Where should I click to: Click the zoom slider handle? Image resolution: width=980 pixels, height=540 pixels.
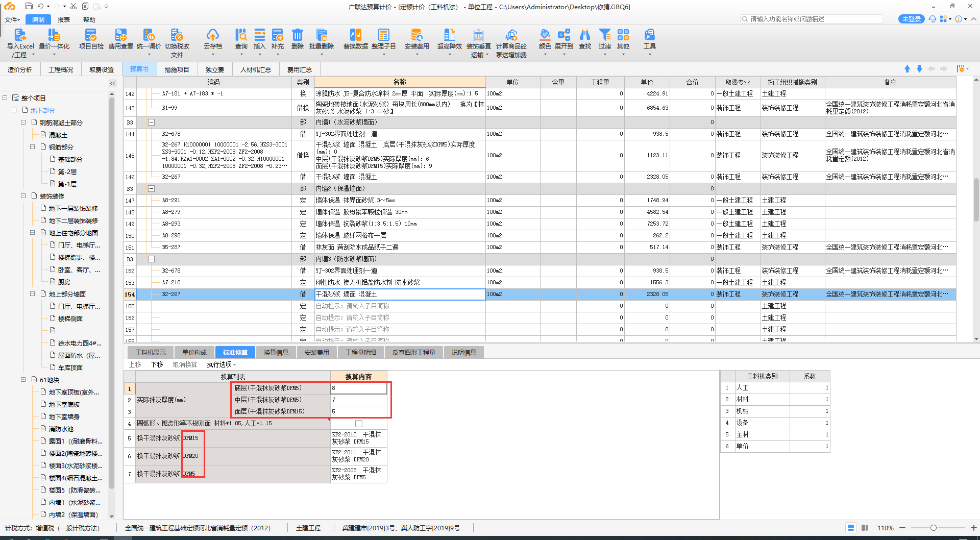click(934, 528)
